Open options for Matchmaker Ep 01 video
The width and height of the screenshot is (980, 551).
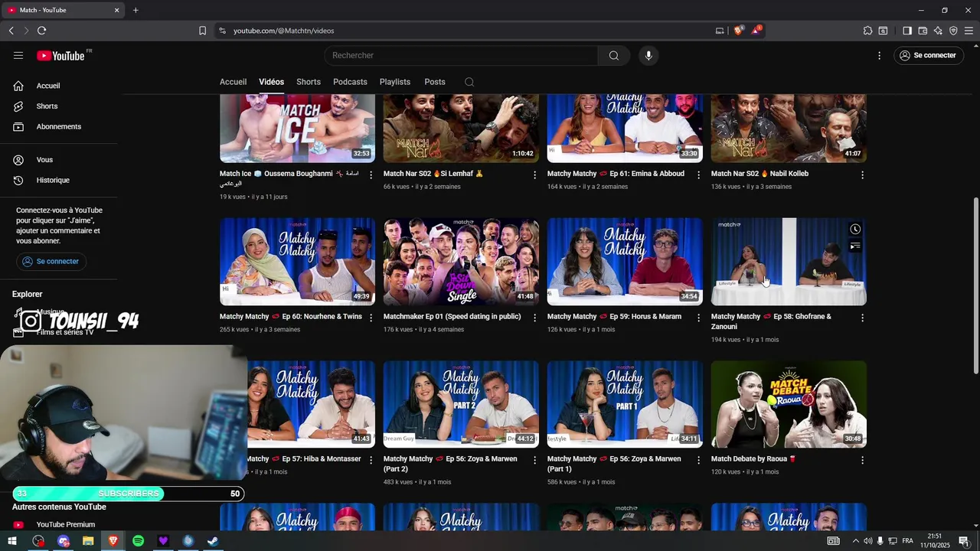[x=534, y=318]
